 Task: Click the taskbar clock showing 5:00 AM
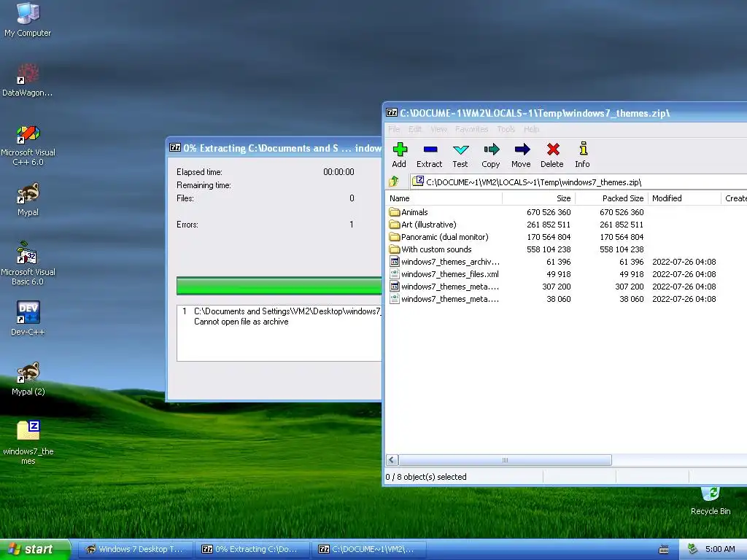(x=720, y=549)
